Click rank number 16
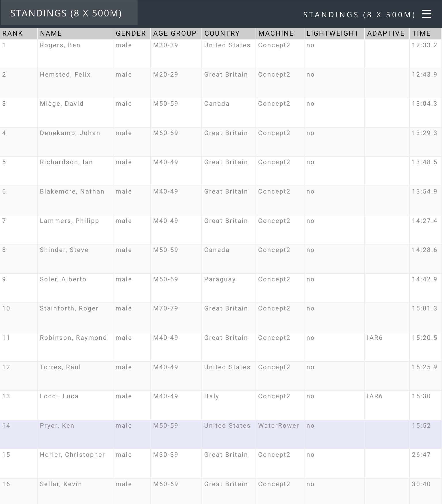 click(x=6, y=484)
